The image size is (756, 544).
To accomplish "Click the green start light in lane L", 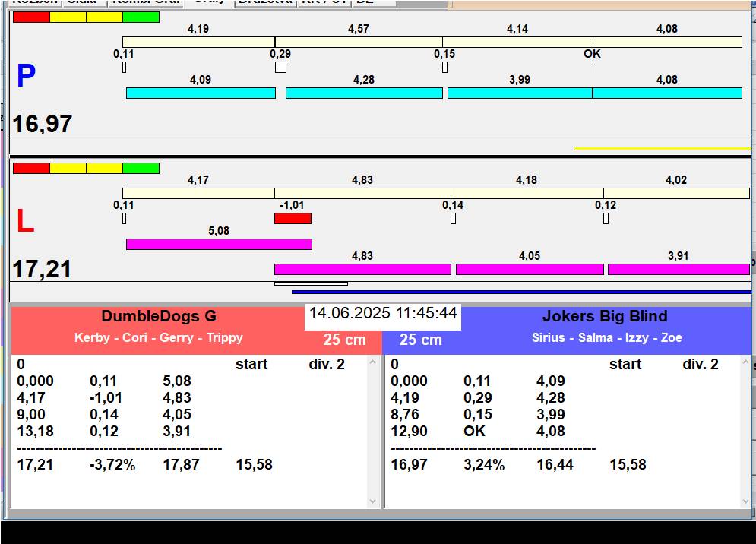I will click(x=141, y=168).
